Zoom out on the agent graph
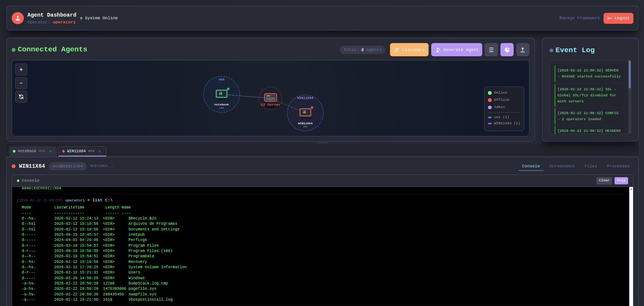644x306 pixels. pyautogui.click(x=21, y=83)
